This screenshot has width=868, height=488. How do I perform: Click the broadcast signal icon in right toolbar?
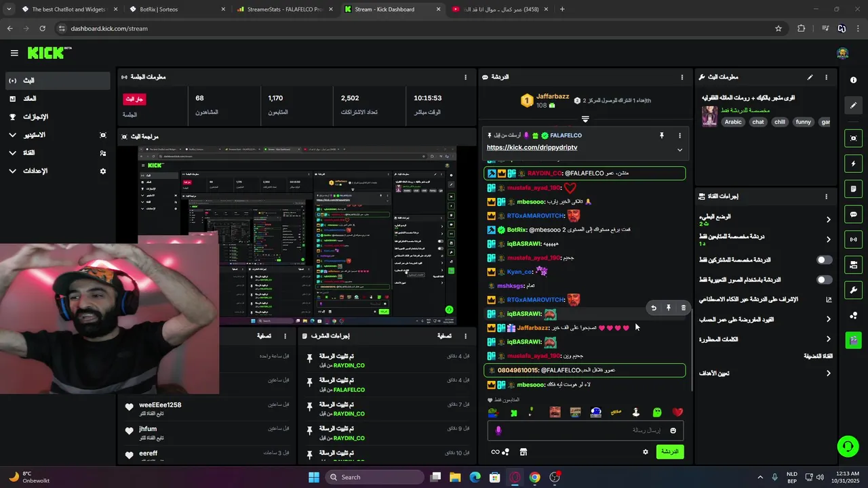(853, 239)
